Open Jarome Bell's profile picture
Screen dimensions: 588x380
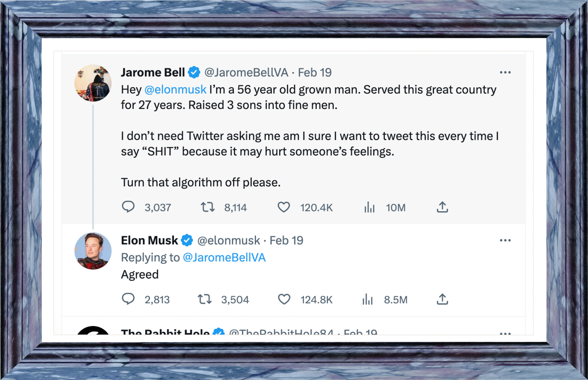[x=93, y=83]
